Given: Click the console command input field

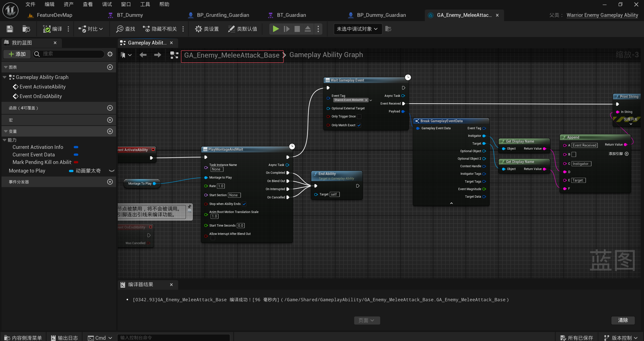Looking at the screenshot, I should (174, 337).
